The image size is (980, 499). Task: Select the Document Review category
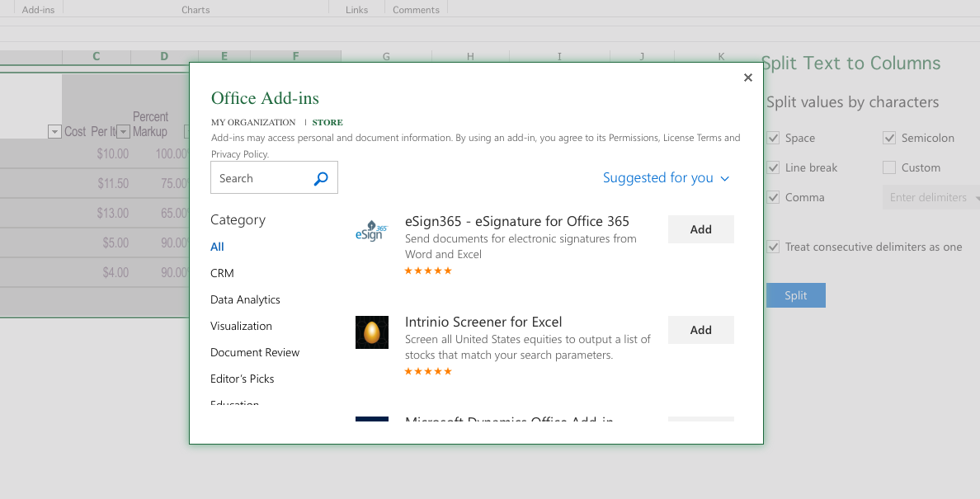[x=255, y=352]
